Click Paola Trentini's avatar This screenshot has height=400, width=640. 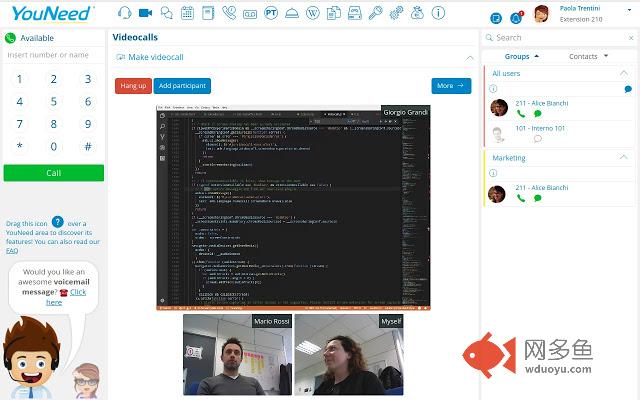coord(542,14)
